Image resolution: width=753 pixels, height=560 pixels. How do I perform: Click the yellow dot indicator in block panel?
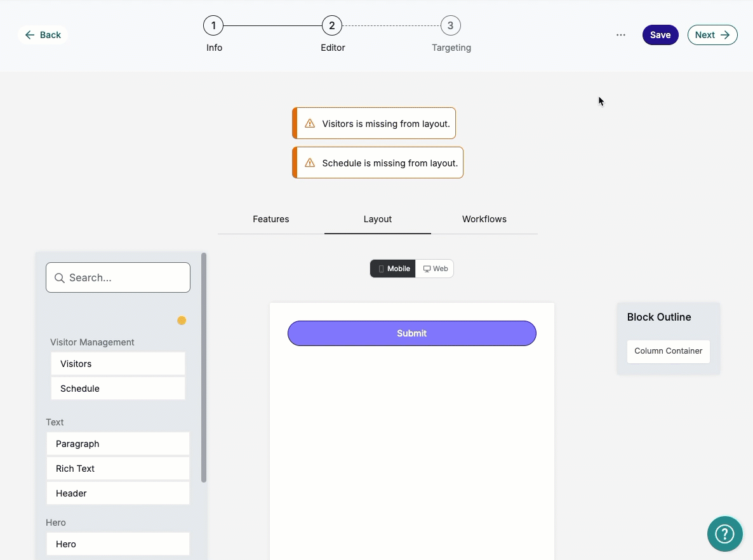[x=182, y=321]
